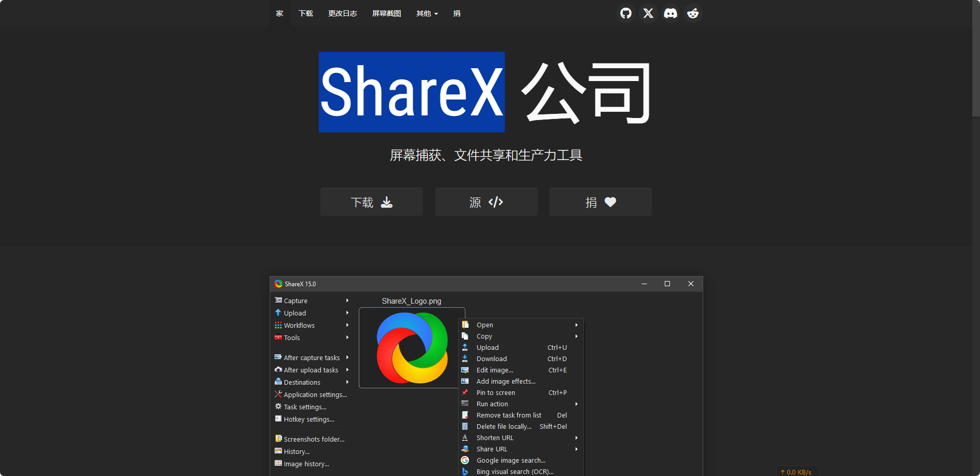Click the Workflows grid icon
This screenshot has width=980, height=476.
point(278,325)
